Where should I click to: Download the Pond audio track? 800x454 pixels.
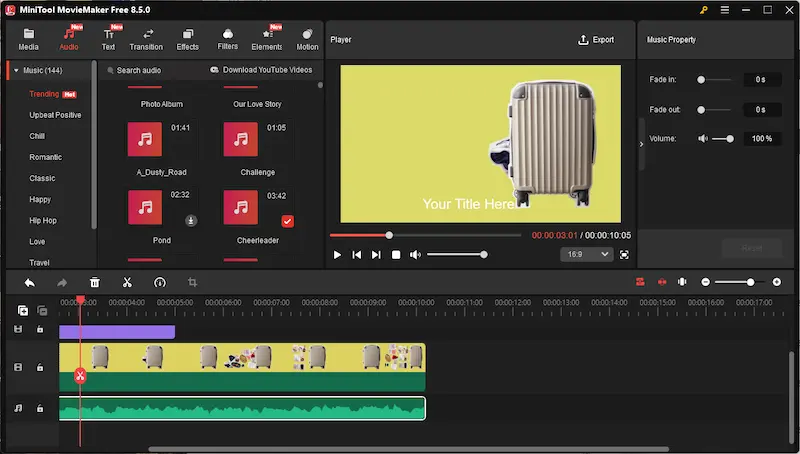(191, 220)
